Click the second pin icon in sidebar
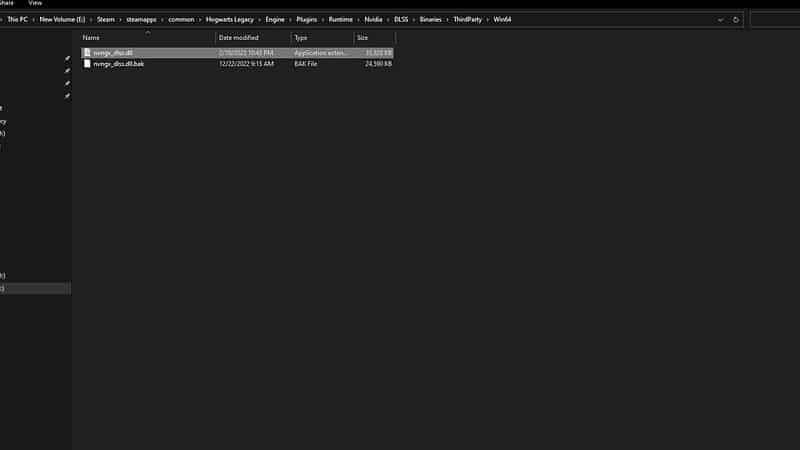The height and width of the screenshot is (450, 800). (x=67, y=71)
